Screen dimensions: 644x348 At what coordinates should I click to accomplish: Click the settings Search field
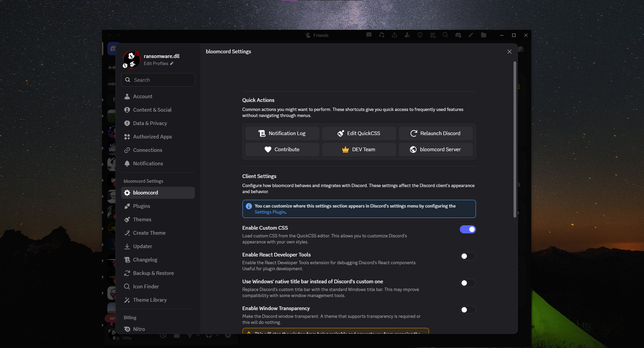tap(158, 80)
